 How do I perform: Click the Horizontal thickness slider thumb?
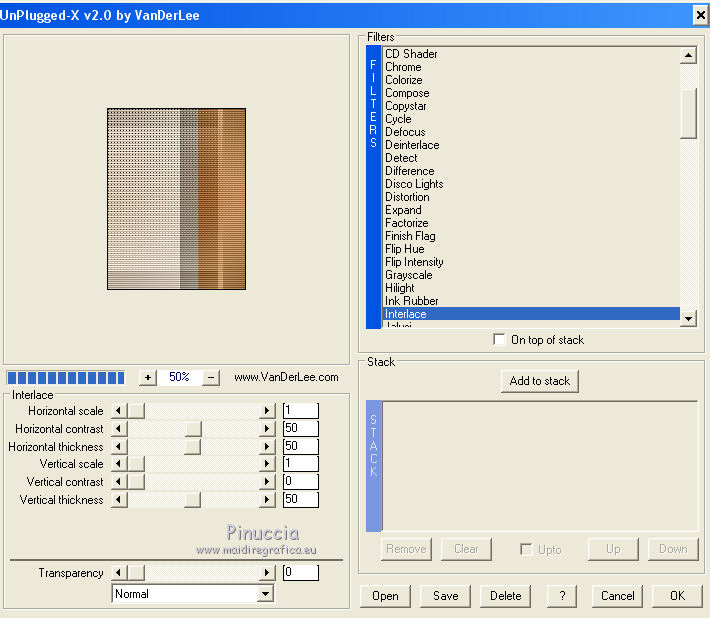click(x=192, y=447)
